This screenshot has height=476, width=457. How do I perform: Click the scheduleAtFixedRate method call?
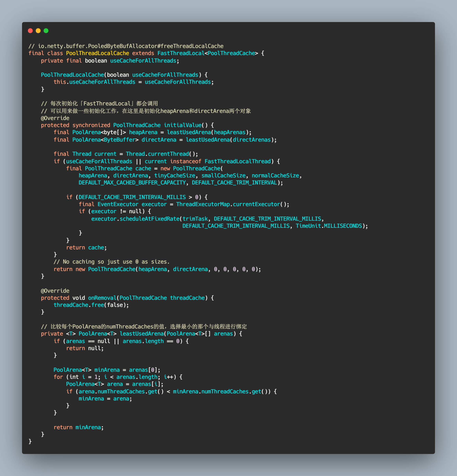click(x=149, y=219)
